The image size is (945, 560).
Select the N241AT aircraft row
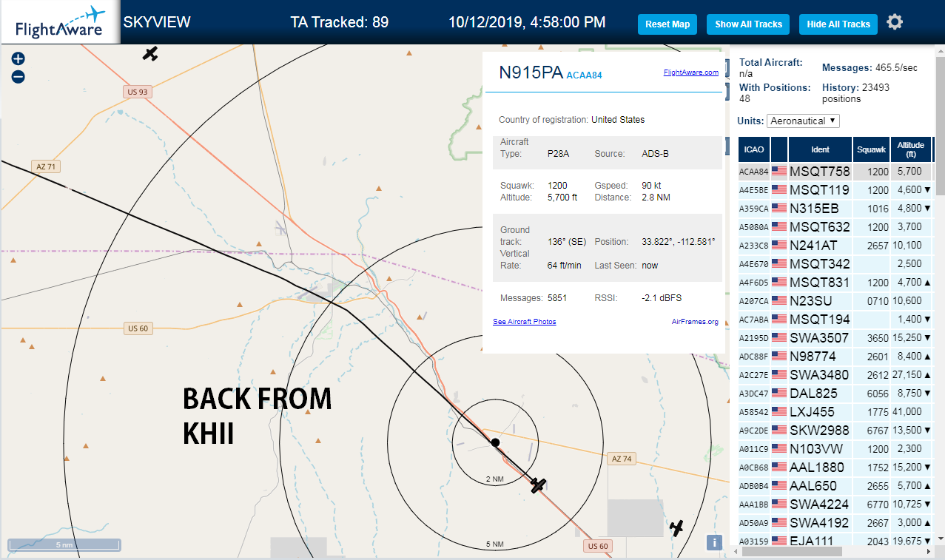(835, 245)
